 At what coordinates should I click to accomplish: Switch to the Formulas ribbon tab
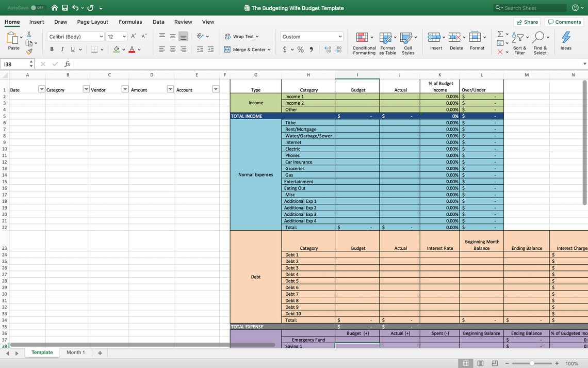130,22
